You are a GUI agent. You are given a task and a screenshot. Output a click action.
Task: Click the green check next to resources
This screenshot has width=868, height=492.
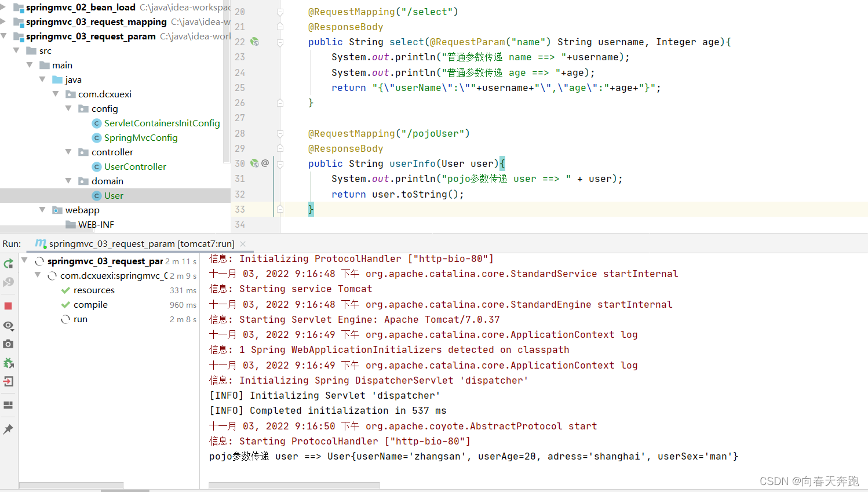65,290
